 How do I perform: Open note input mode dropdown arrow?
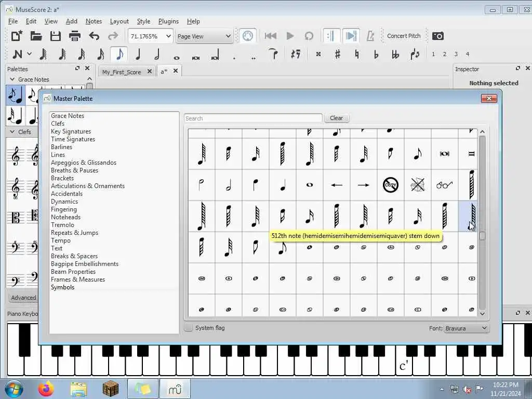(x=30, y=54)
